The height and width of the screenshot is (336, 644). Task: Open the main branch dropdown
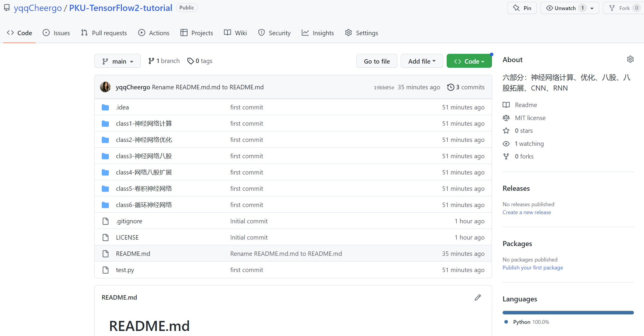(x=117, y=61)
